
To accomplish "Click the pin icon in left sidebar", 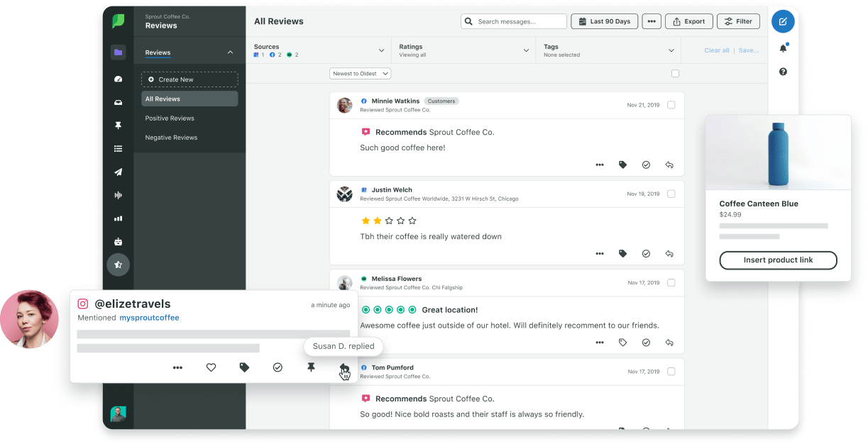I will [118, 126].
